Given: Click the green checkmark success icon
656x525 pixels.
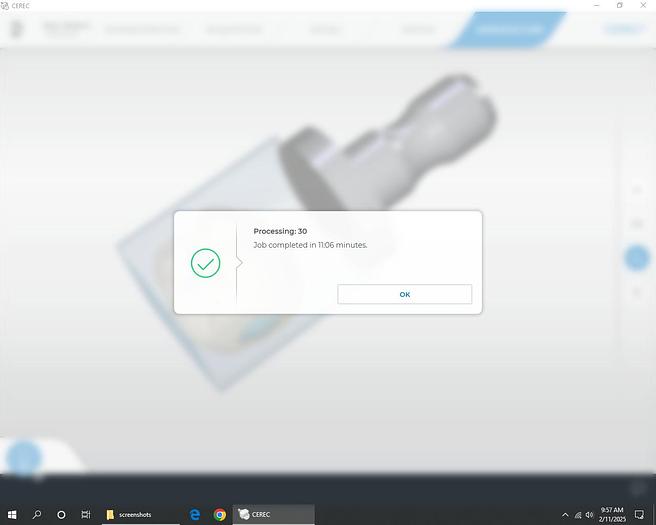Looking at the screenshot, I should coord(205,263).
